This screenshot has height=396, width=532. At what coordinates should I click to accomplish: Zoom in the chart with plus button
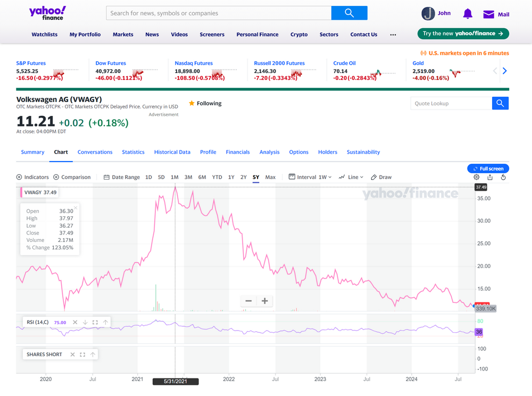(x=264, y=301)
